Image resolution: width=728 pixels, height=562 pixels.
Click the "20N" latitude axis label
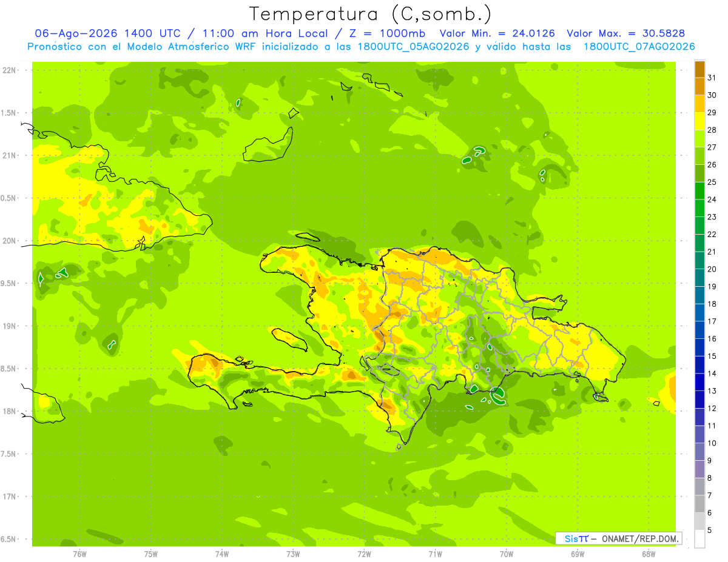coord(9,241)
